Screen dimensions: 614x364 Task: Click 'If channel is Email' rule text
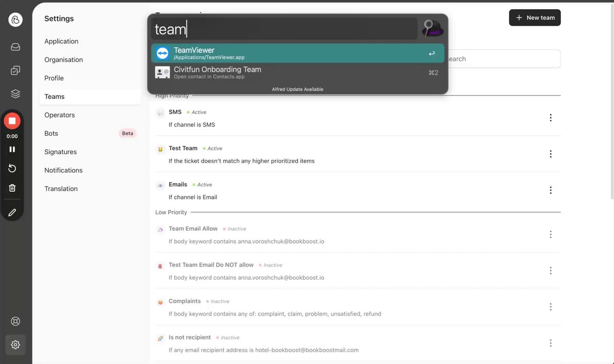click(x=193, y=197)
